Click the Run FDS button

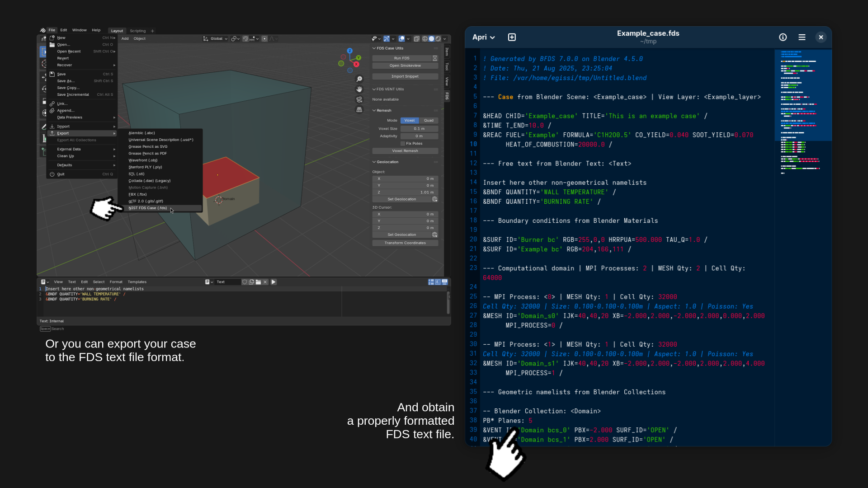click(401, 58)
